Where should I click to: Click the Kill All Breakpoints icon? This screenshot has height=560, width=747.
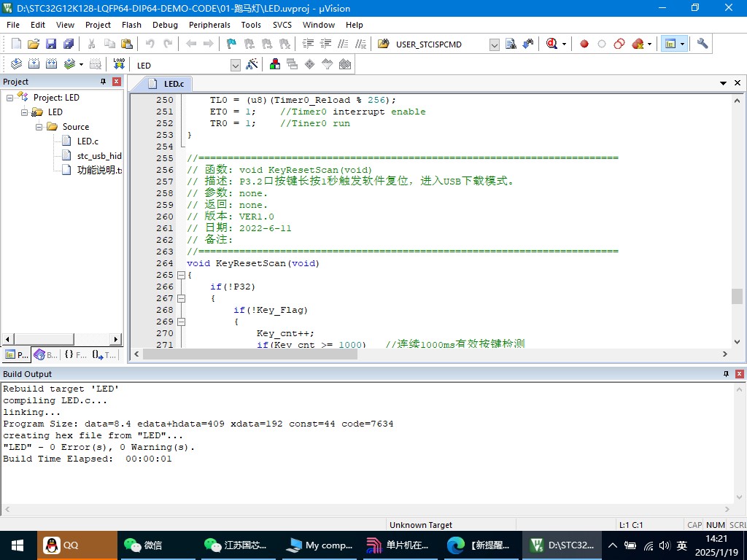coord(638,44)
